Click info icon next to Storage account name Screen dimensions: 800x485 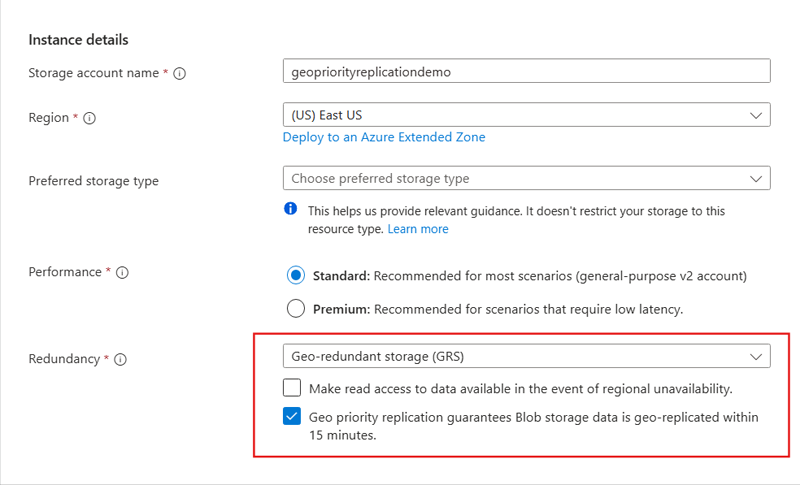pyautogui.click(x=180, y=73)
